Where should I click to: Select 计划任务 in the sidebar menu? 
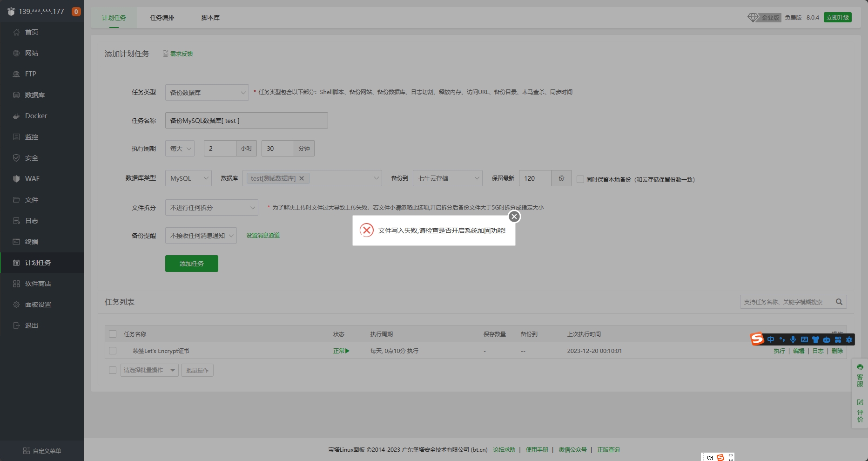(42, 263)
